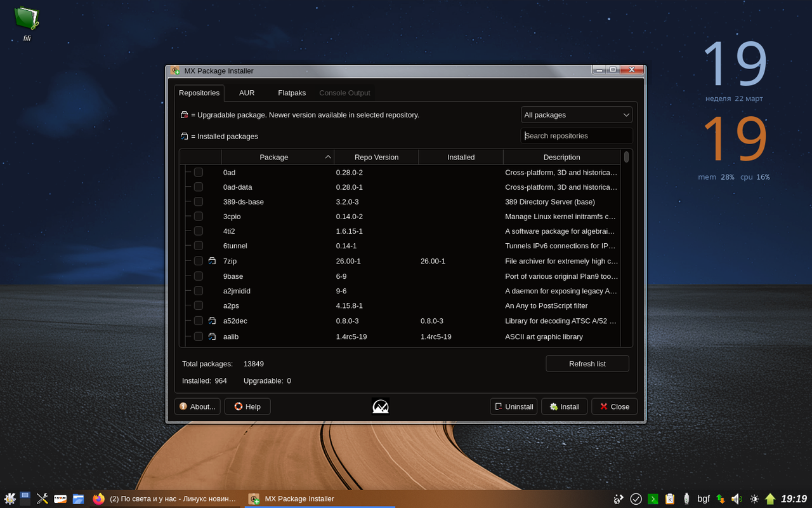Viewport: 812px width, 508px height.
Task: Click the Install button
Action: pos(565,406)
